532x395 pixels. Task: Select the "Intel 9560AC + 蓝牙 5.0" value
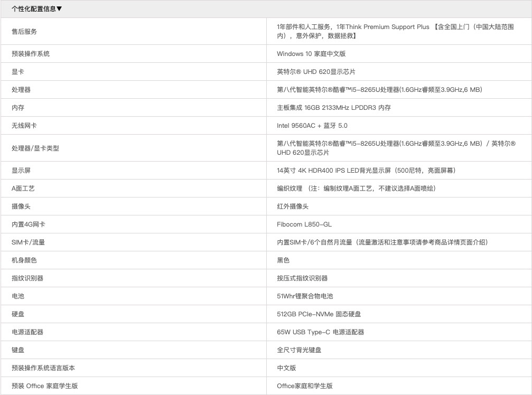[x=312, y=126]
